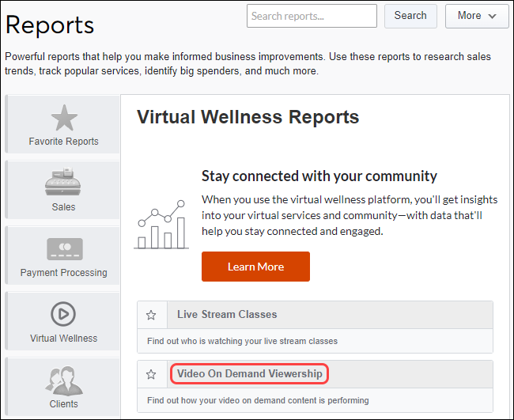
Task: Open the Virtual Wellness play icon
Action: pos(63,314)
